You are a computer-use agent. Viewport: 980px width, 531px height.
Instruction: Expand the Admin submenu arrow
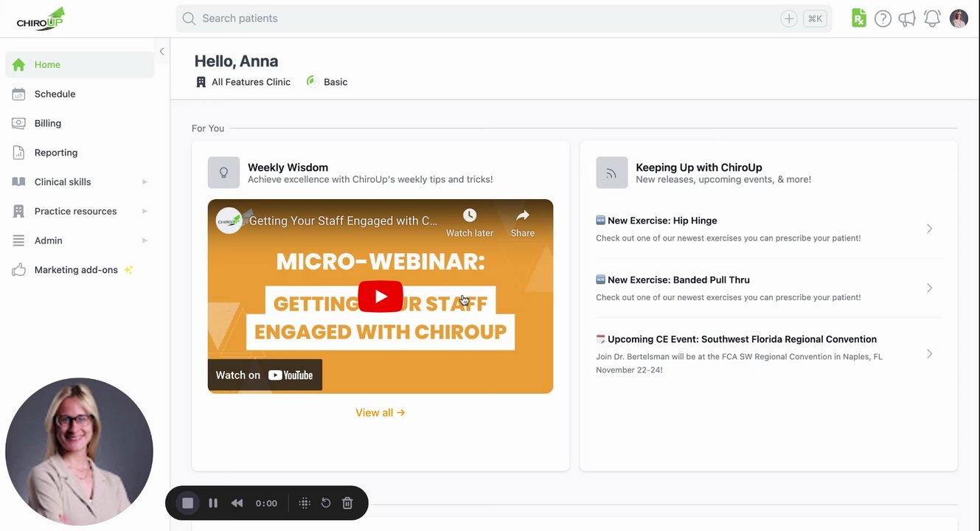(145, 240)
